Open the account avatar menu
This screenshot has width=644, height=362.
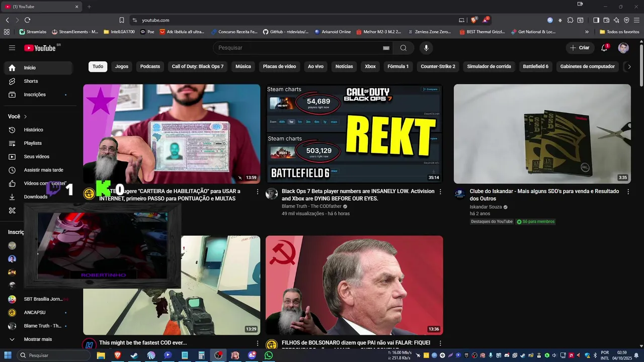[623, 48]
